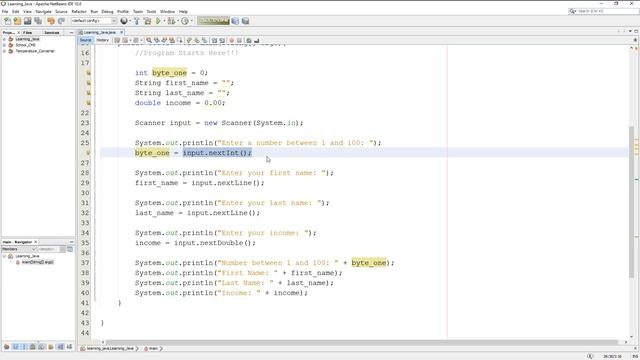Click warning glyph beside 'double income' line

coord(88,103)
